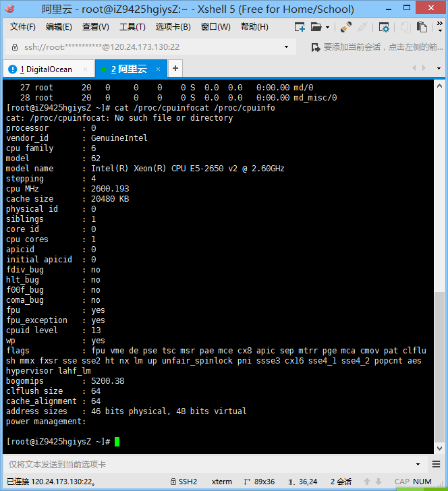Click the vendor_id GenuineIntel value
Viewport: 448px width, 491px height.
point(119,138)
